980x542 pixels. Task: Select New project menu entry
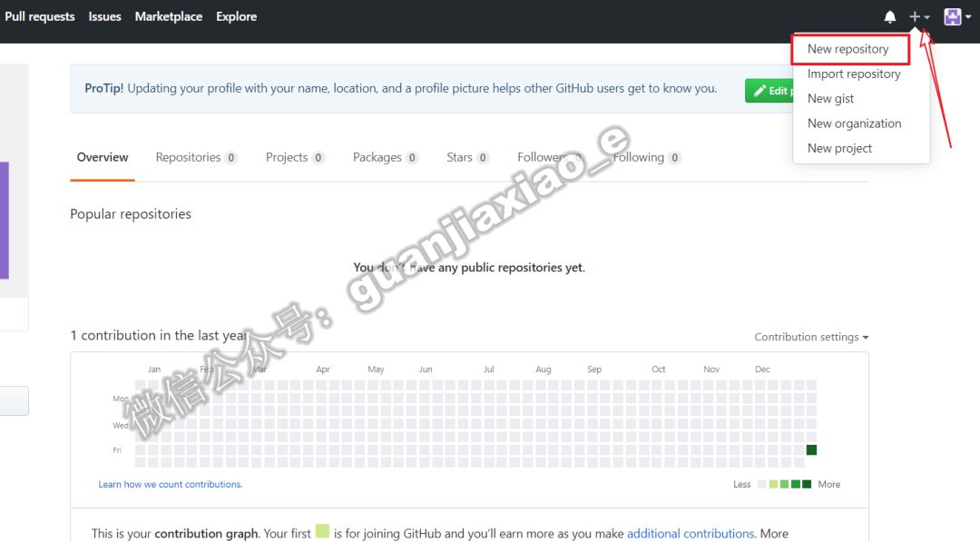(x=839, y=148)
